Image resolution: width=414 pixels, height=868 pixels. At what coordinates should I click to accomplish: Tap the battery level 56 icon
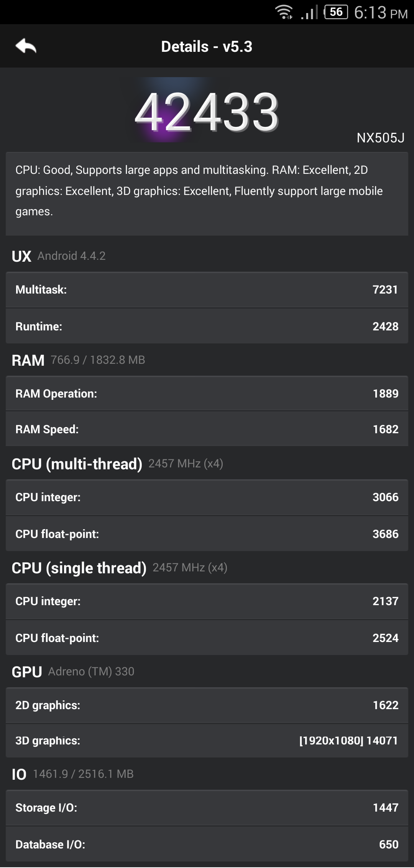(x=336, y=12)
